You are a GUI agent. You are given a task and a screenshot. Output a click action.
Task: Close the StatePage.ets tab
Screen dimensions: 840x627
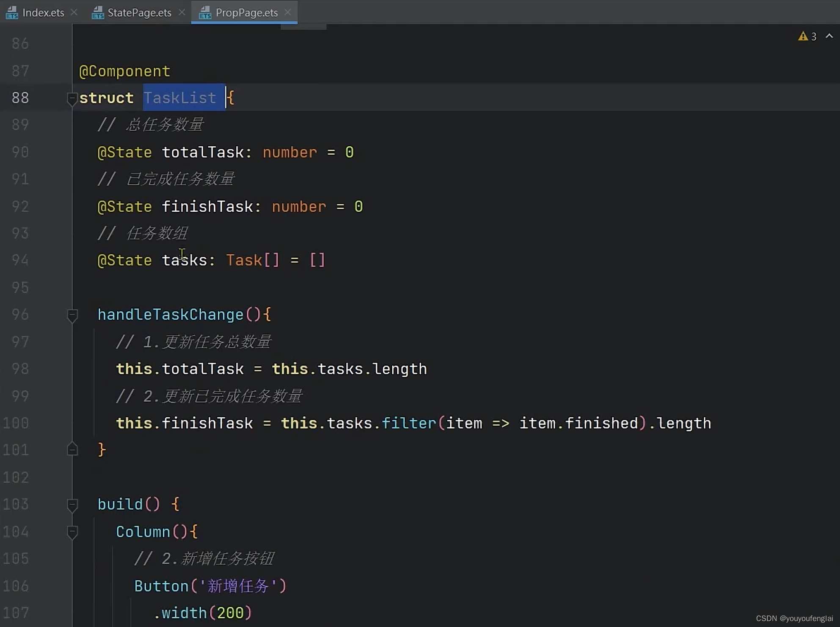pos(182,12)
